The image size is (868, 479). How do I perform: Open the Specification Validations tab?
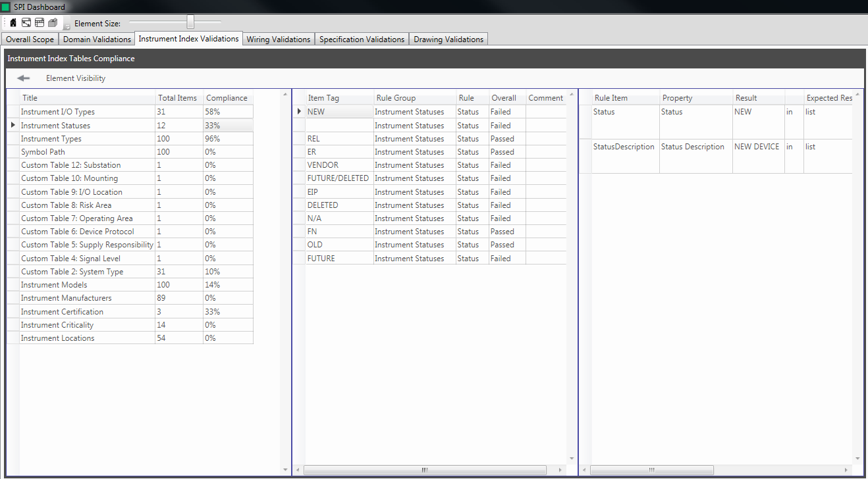pos(362,39)
